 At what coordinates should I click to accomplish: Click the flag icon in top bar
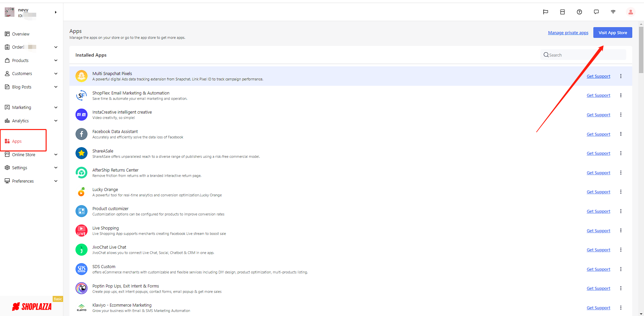545,12
